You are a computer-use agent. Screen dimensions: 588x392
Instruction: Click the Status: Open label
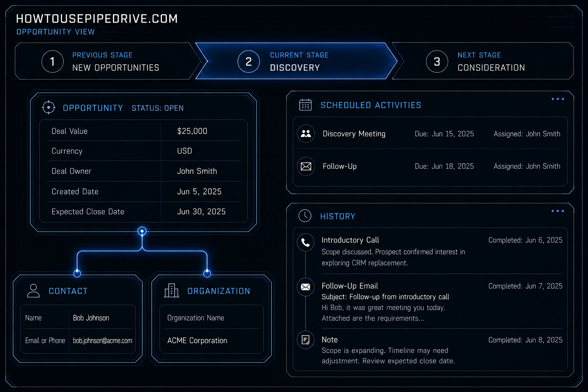pos(158,108)
